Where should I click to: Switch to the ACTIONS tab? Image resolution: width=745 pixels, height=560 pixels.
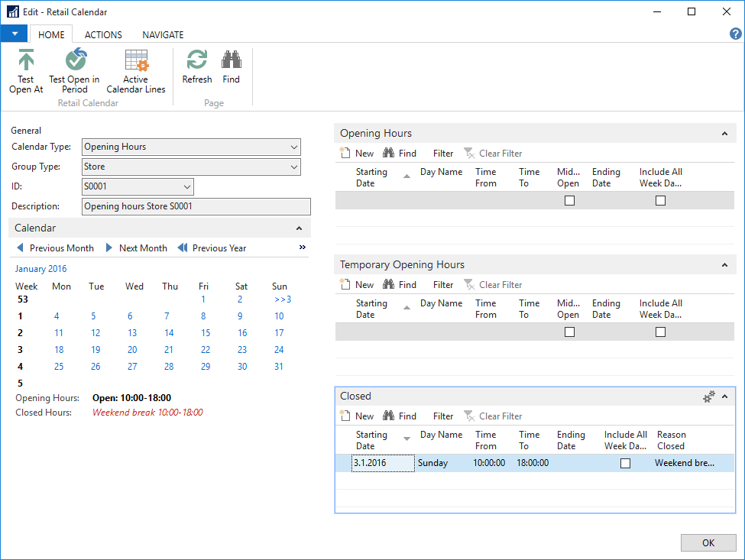[103, 34]
